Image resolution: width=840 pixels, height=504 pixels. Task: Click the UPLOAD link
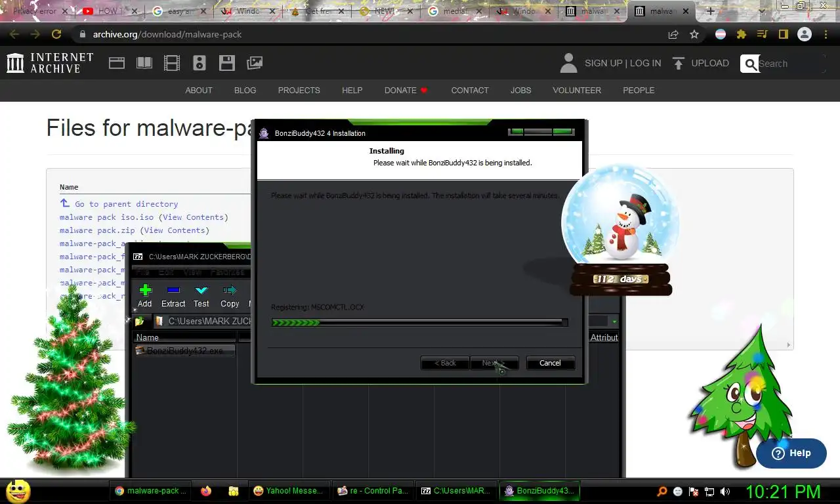[x=710, y=63]
